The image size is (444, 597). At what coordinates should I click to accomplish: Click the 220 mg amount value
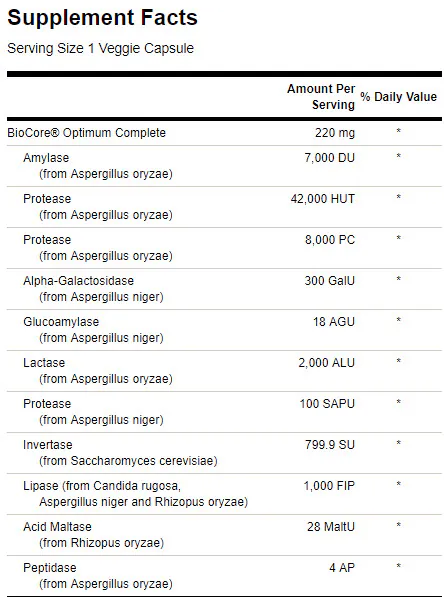coord(335,132)
